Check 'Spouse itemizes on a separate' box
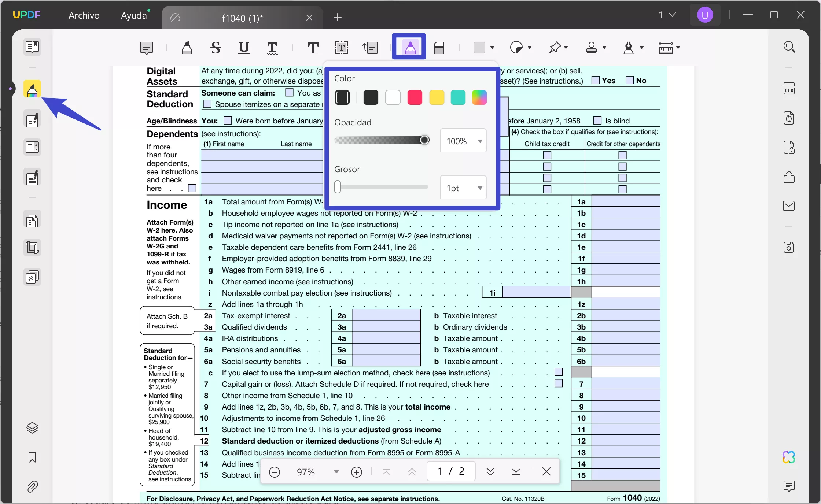 pos(207,104)
